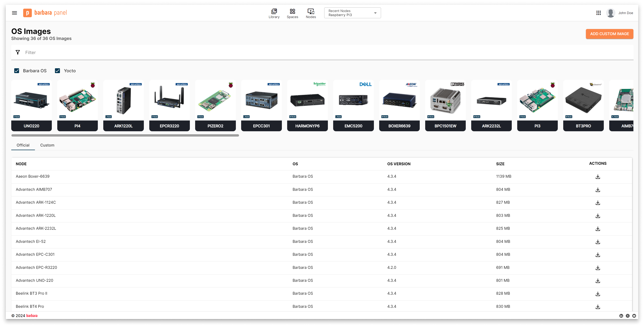Screen dimensions: 644x326
Task: Open the Nodes icon
Action: (x=311, y=13)
